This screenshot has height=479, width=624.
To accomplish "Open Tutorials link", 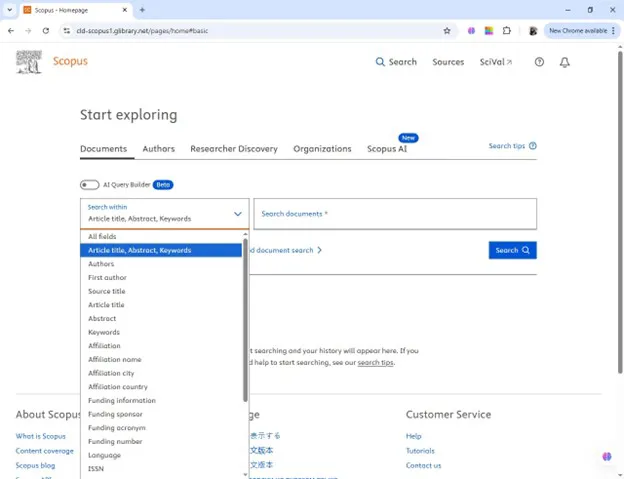I will [420, 451].
